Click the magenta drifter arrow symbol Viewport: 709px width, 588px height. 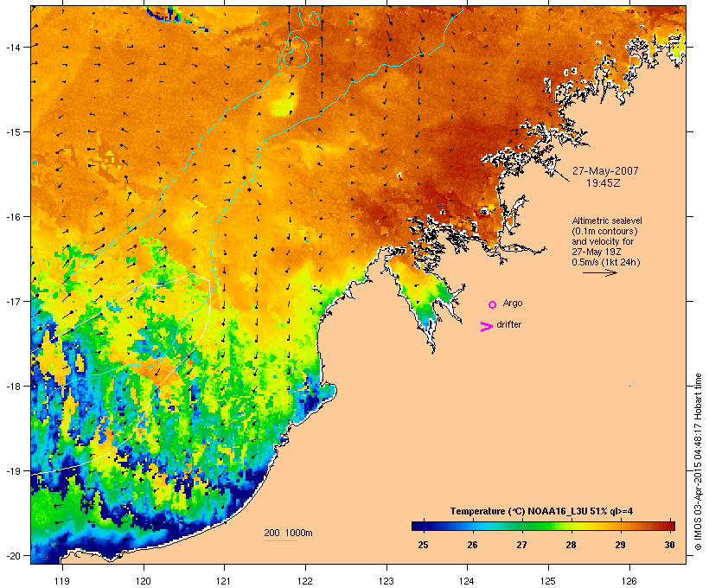click(x=487, y=327)
